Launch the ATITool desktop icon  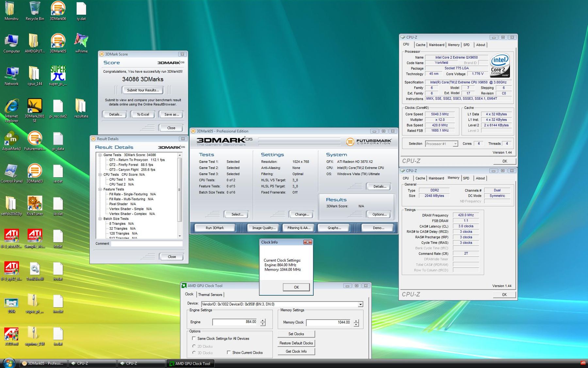11,336
